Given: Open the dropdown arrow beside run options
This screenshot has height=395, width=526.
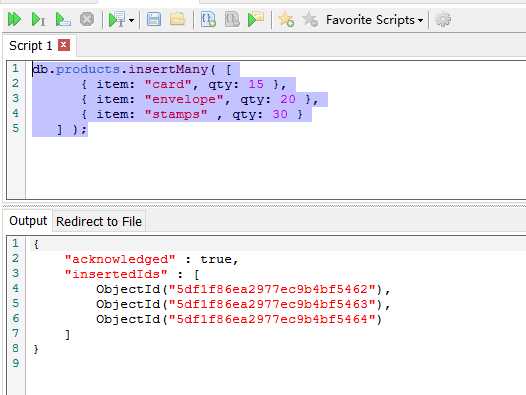Looking at the screenshot, I should tap(132, 20).
